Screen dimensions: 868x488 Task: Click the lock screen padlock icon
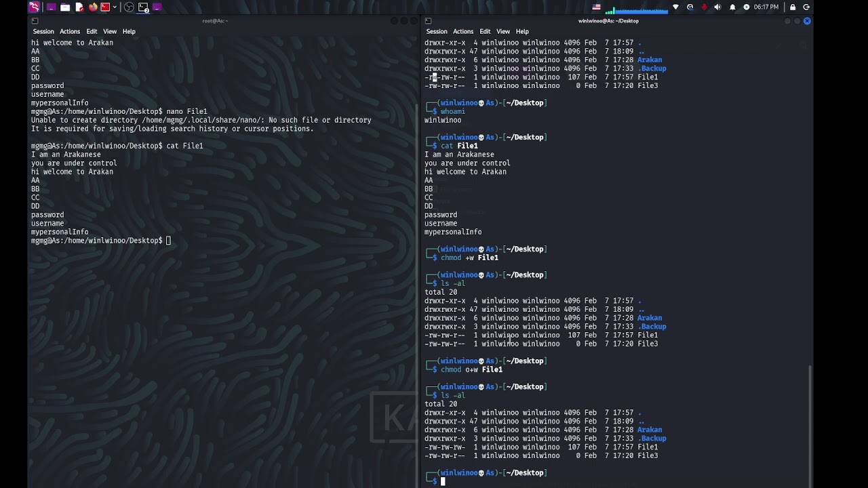coord(793,7)
